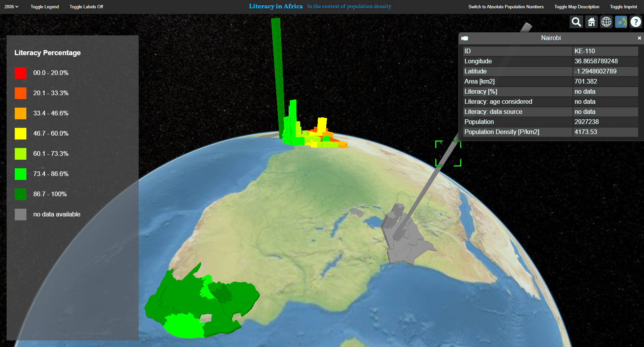Select the Population value 2927238
This screenshot has height=347, width=644.
point(587,122)
